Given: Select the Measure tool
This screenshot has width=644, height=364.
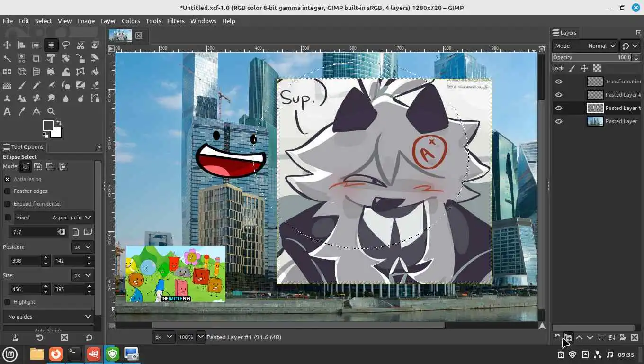Looking at the screenshot, I should click(36, 112).
